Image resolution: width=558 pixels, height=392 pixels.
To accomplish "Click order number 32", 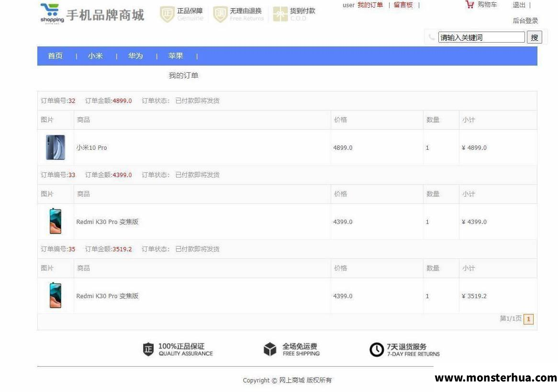I will [72, 101].
